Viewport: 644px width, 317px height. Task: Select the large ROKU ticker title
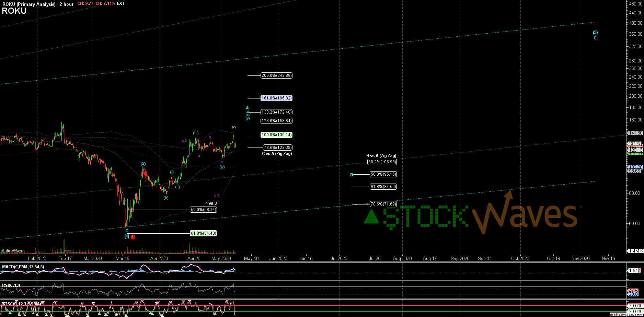point(14,11)
